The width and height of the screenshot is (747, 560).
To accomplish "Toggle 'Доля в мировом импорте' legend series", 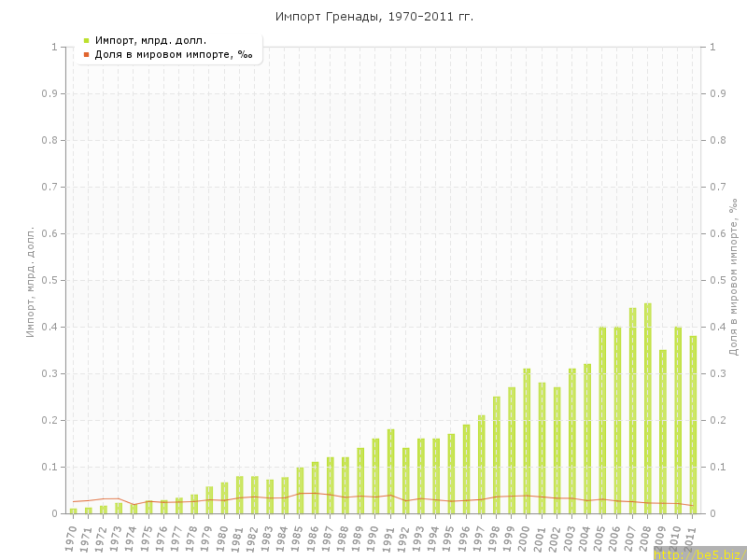I will (173, 55).
